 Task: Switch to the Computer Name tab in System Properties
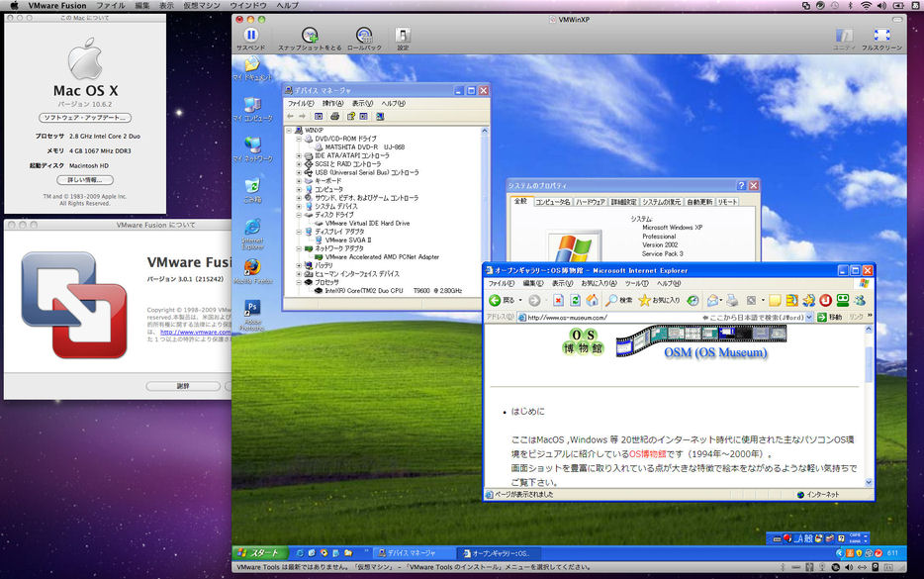(553, 202)
